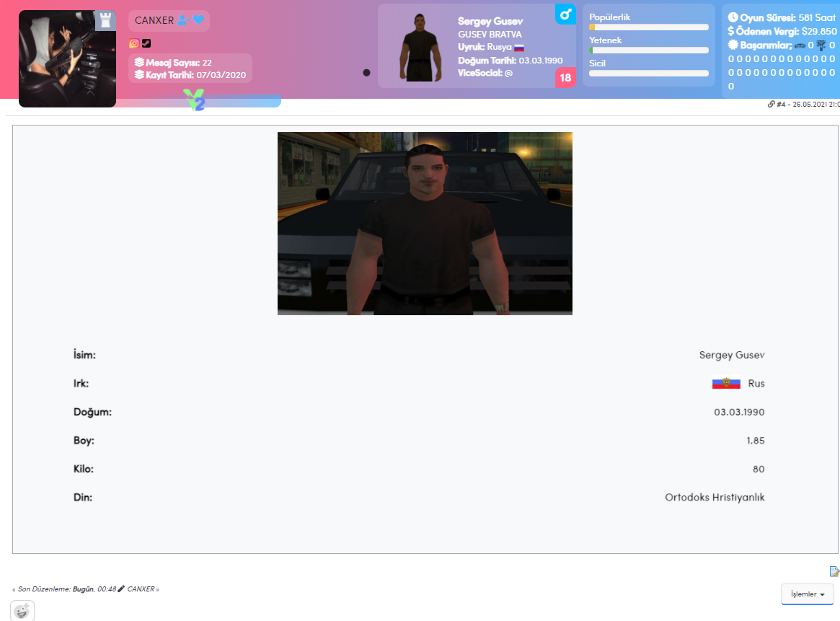Click the Popülerlik progress bar
Viewport: 840px width, 621px height.
(649, 27)
